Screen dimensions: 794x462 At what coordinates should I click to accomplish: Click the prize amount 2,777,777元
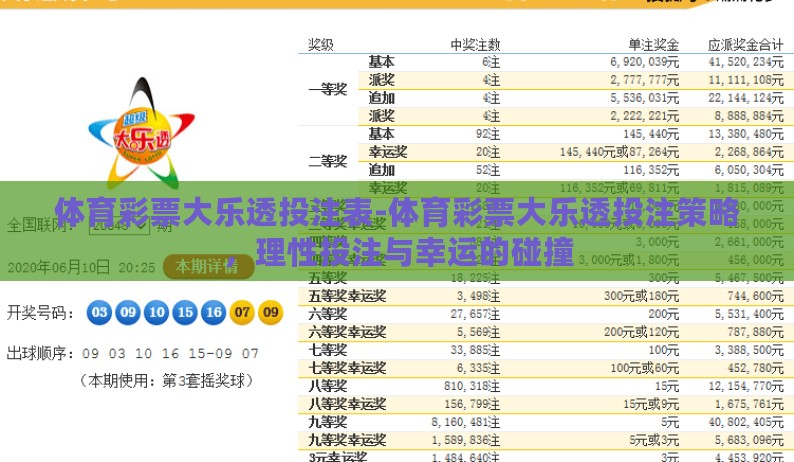644,80
